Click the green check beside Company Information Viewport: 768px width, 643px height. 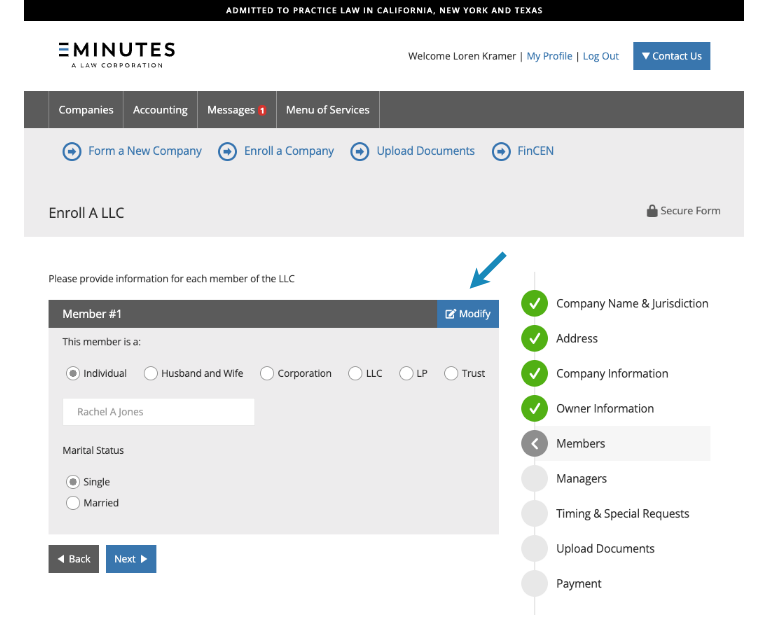coord(534,373)
